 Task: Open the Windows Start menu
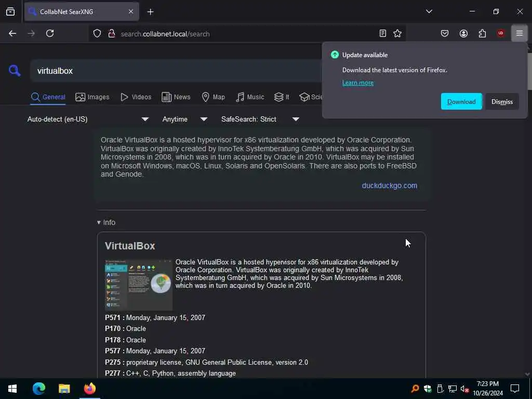coord(12,389)
